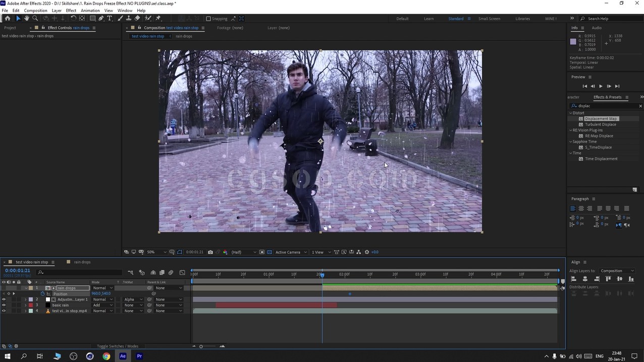Pick the Pen tool
This screenshot has height=362, width=644.
(x=101, y=19)
